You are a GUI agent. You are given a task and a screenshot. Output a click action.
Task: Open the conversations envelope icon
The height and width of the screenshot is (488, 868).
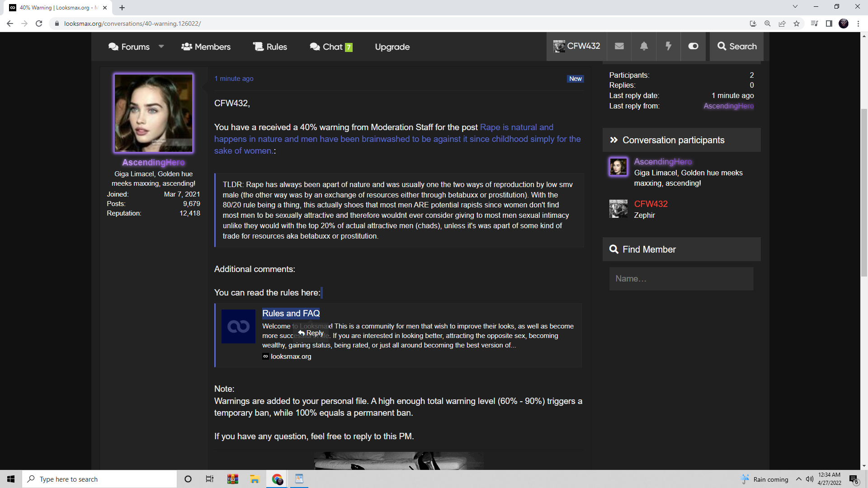[x=619, y=46]
